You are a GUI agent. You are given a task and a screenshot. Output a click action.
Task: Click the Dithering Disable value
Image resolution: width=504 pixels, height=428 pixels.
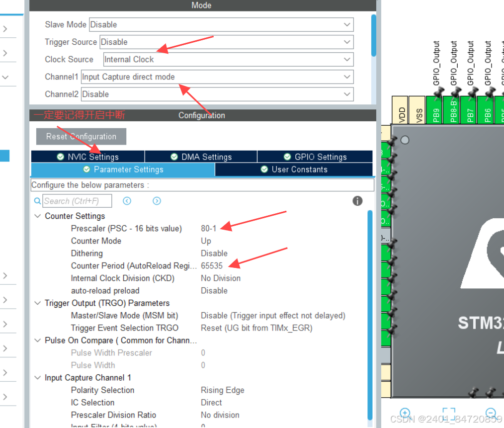[x=214, y=254]
